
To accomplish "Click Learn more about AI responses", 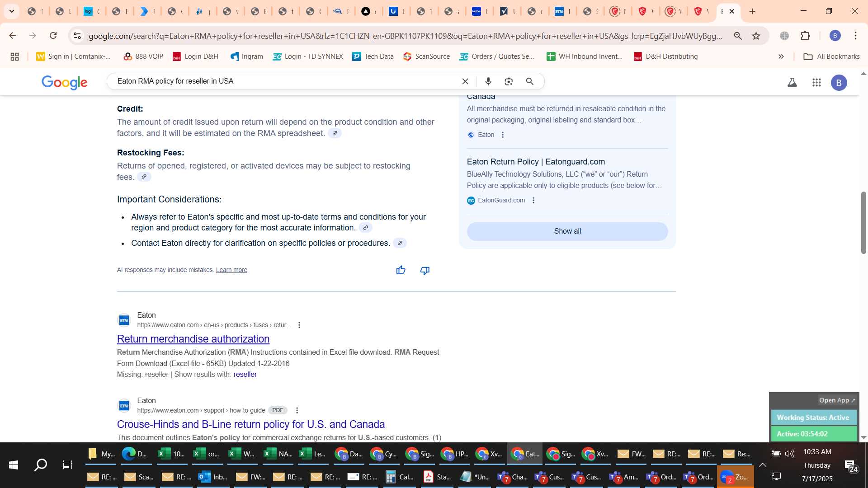I will pos(231,270).
